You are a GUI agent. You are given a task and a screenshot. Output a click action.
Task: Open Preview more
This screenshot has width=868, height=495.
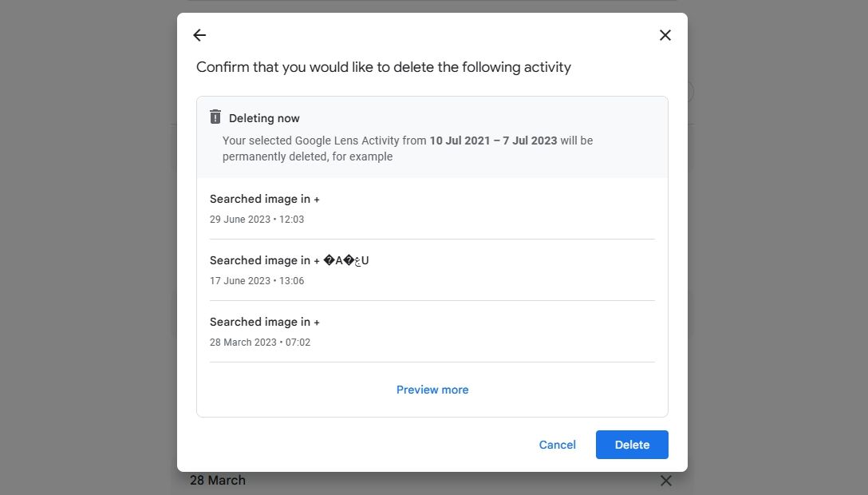pyautogui.click(x=432, y=390)
